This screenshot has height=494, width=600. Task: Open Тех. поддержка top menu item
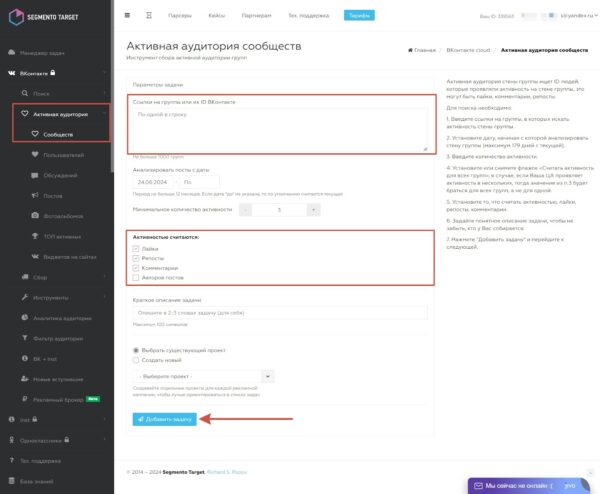point(308,16)
